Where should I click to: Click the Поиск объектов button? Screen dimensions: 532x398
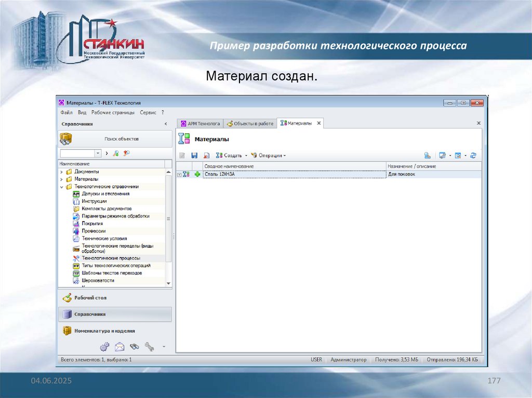(x=115, y=139)
